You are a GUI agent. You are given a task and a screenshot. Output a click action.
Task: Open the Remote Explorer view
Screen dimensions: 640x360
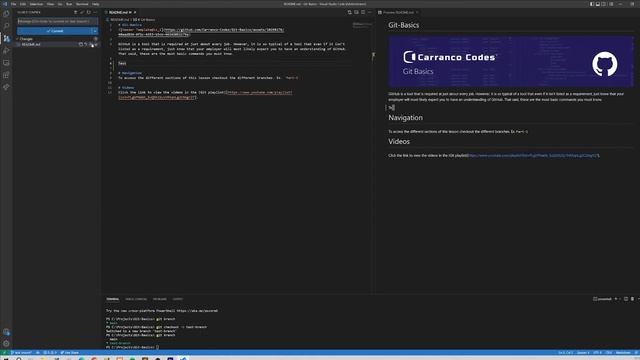(x=6, y=63)
